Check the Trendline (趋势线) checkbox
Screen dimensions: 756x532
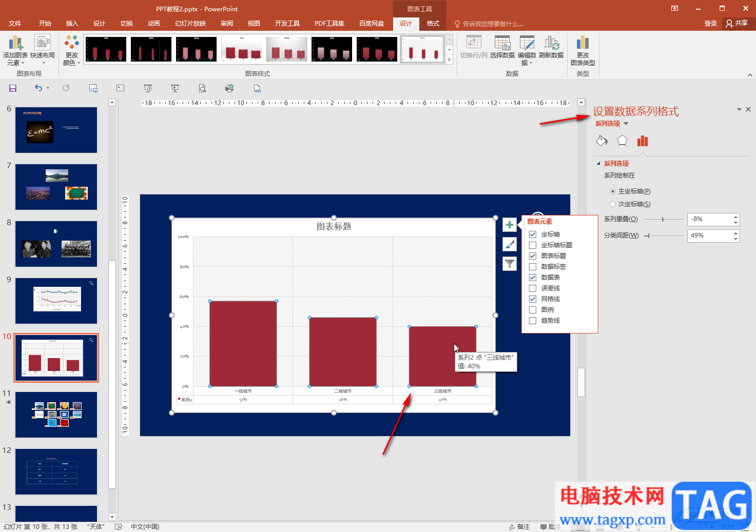(533, 321)
